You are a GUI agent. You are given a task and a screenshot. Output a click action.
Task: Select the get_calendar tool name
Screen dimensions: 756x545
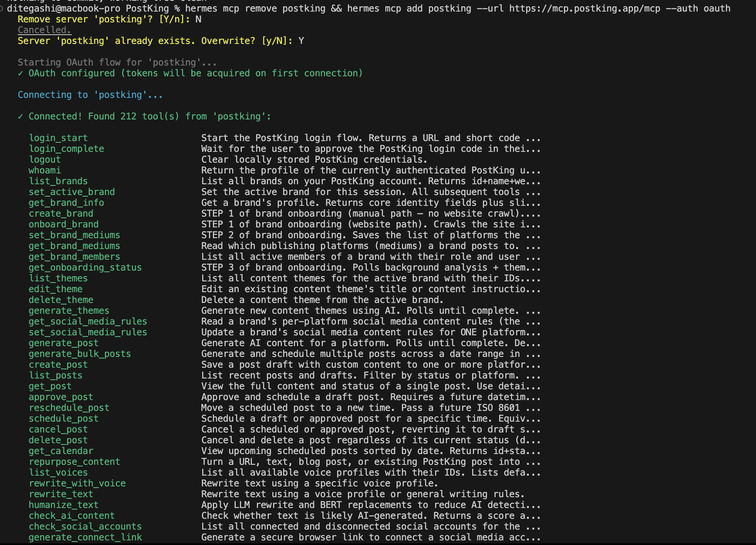pyautogui.click(x=61, y=451)
